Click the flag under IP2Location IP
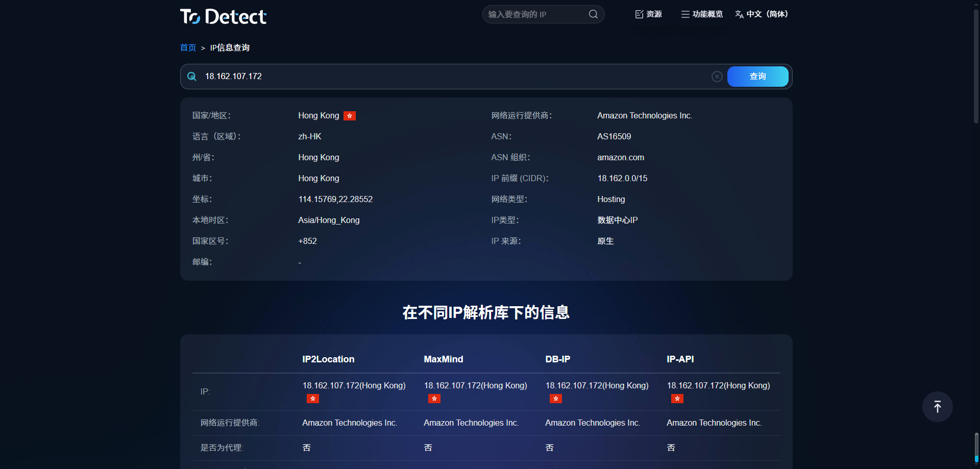 click(313, 399)
